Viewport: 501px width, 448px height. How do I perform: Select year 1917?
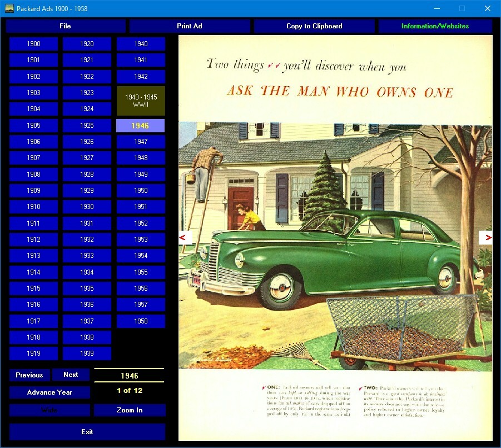click(x=33, y=321)
